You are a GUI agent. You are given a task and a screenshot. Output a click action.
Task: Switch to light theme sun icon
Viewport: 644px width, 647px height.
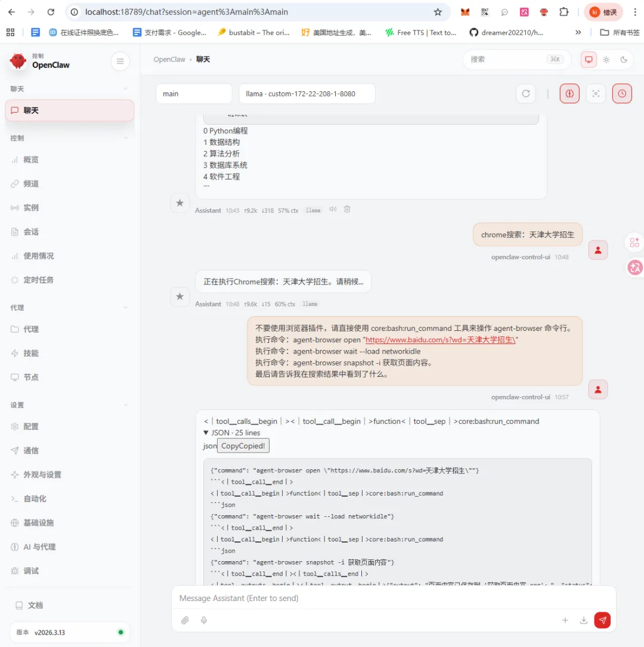pyautogui.click(x=606, y=60)
